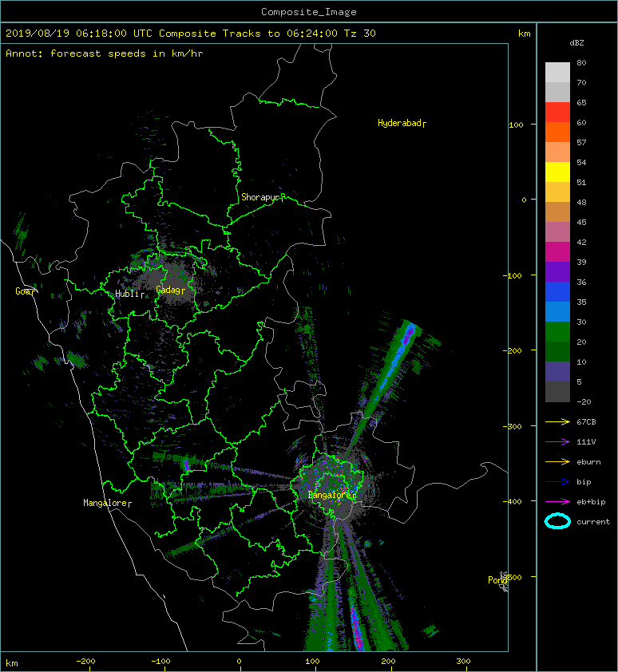Image resolution: width=618 pixels, height=672 pixels.
Task: Click the 0 tick on horizontal km axis
Action: point(239,662)
